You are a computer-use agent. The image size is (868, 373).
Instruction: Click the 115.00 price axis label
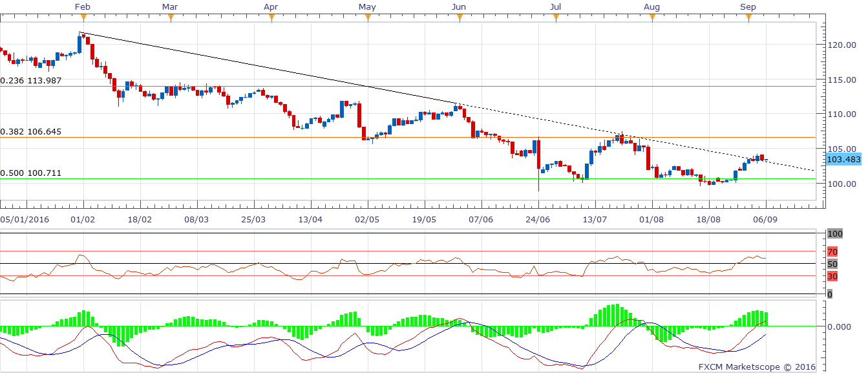coord(843,80)
